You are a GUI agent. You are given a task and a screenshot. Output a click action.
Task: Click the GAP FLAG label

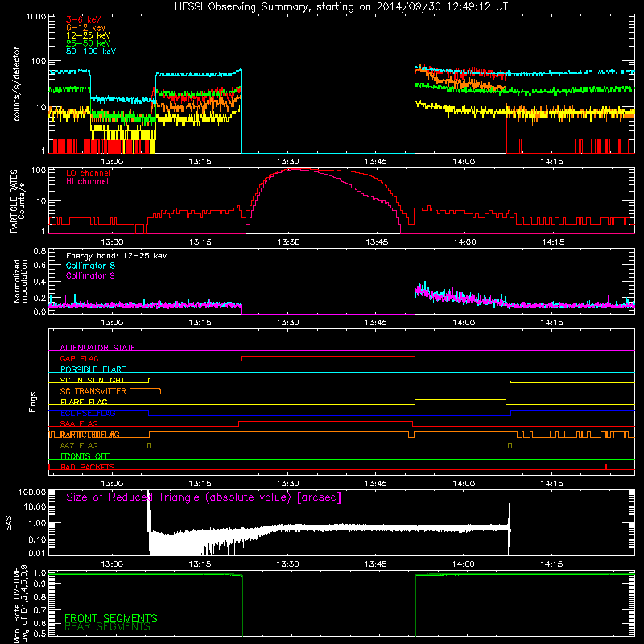[x=79, y=358]
